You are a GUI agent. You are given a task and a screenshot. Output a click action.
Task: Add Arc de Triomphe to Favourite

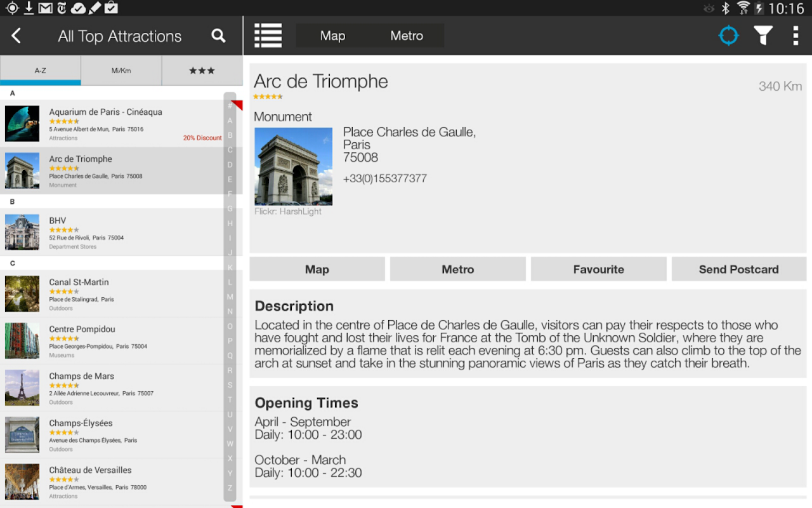(599, 269)
